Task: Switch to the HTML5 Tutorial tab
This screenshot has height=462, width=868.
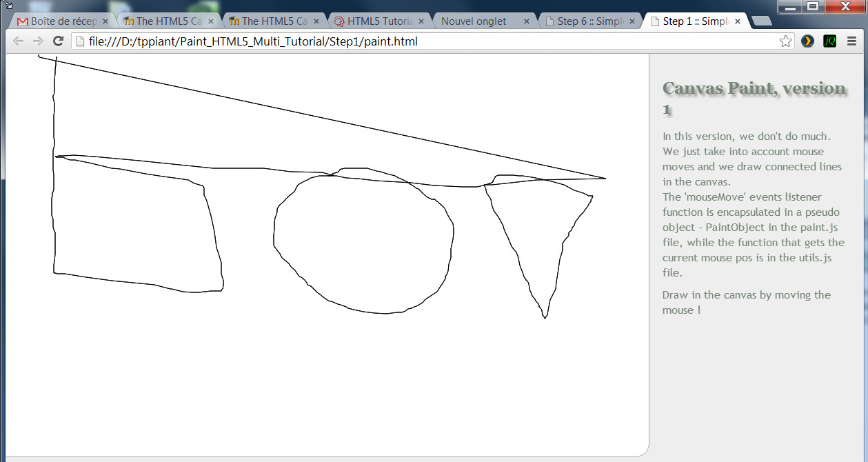Action: click(x=376, y=21)
